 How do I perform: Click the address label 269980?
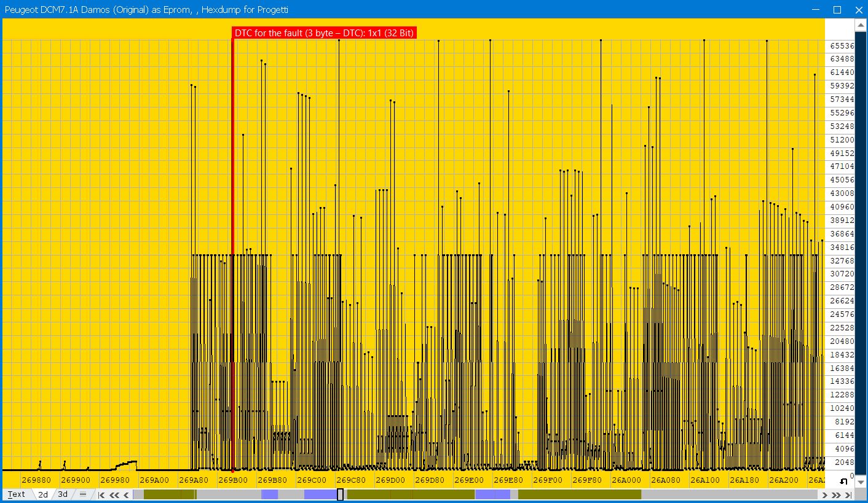click(115, 480)
